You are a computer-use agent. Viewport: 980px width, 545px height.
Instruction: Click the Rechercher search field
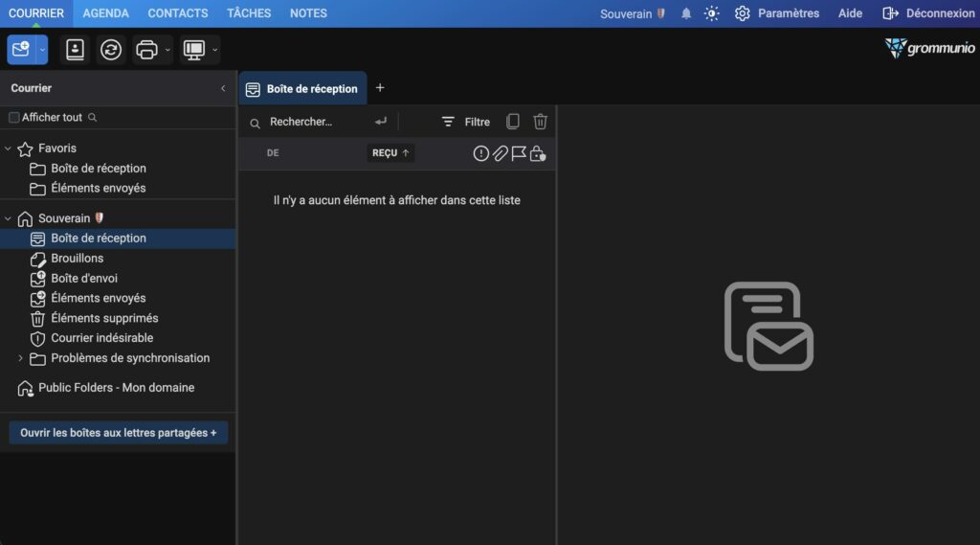(318, 122)
